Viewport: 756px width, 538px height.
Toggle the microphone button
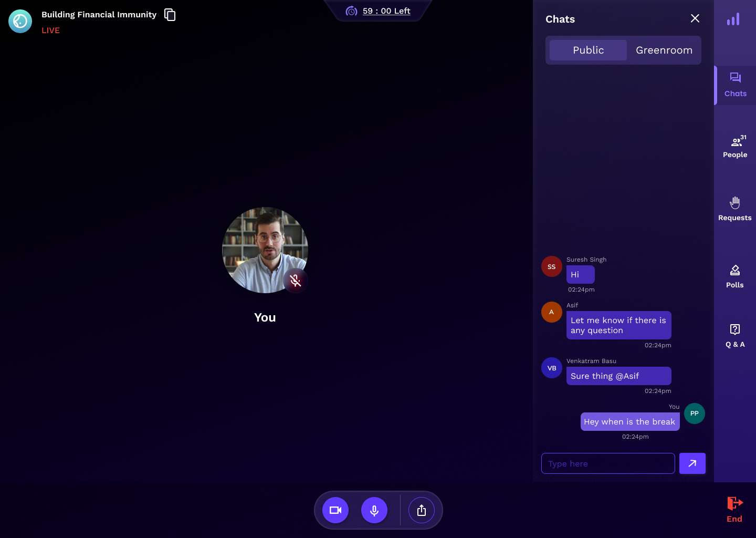point(374,510)
